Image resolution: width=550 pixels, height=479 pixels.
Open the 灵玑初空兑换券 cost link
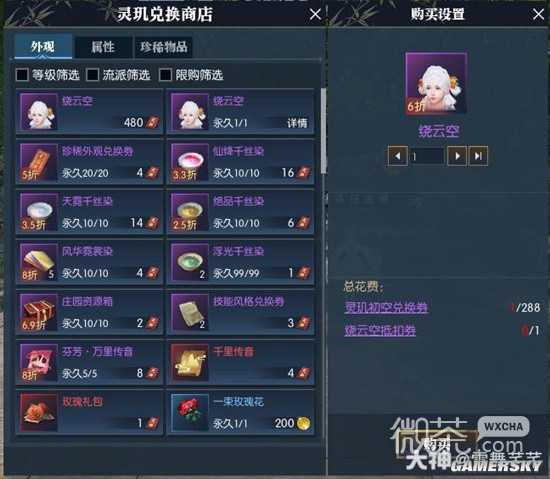click(x=386, y=308)
